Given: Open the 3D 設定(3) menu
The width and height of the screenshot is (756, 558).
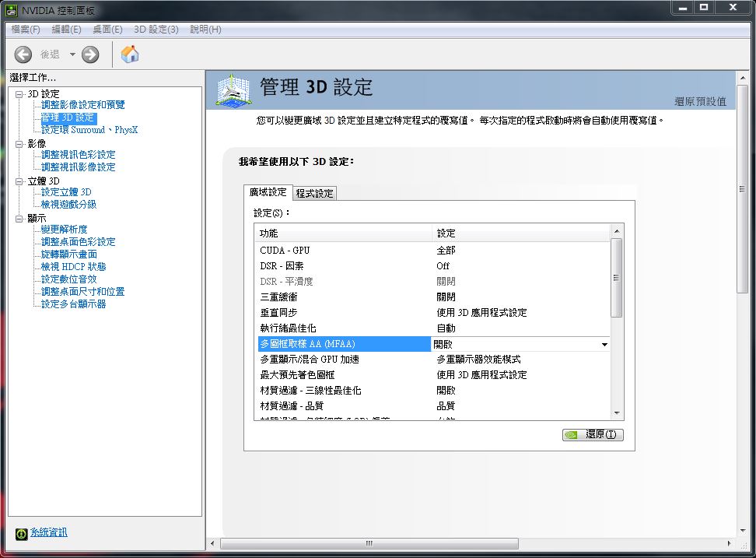Looking at the screenshot, I should coord(156,30).
